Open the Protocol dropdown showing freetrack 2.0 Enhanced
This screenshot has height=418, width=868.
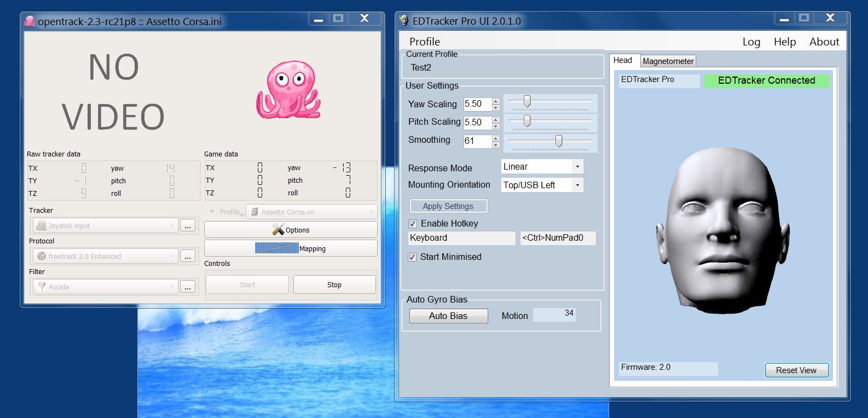point(106,256)
